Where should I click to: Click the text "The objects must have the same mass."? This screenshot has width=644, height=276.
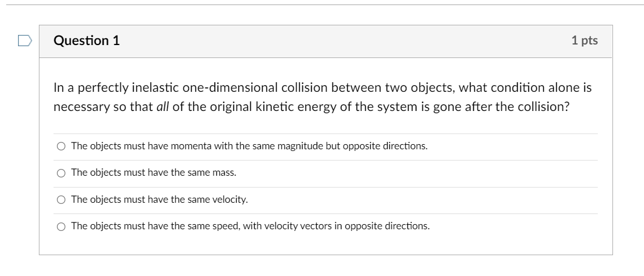(153, 172)
